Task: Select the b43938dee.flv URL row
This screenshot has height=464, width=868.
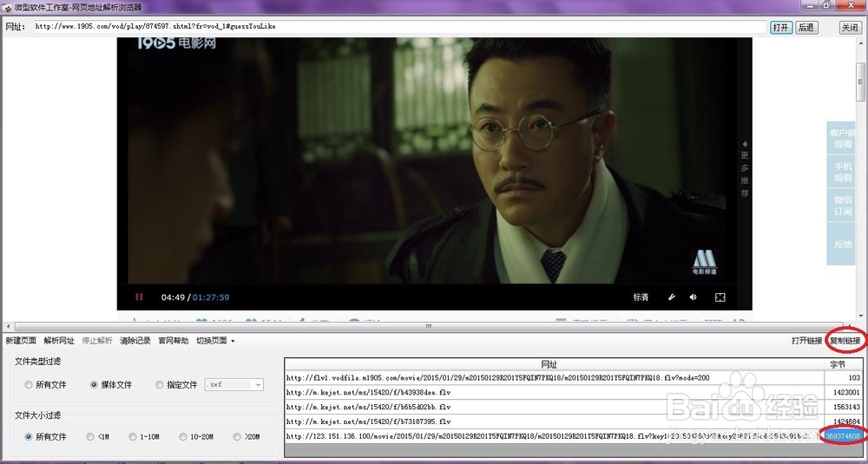Action: [554, 392]
